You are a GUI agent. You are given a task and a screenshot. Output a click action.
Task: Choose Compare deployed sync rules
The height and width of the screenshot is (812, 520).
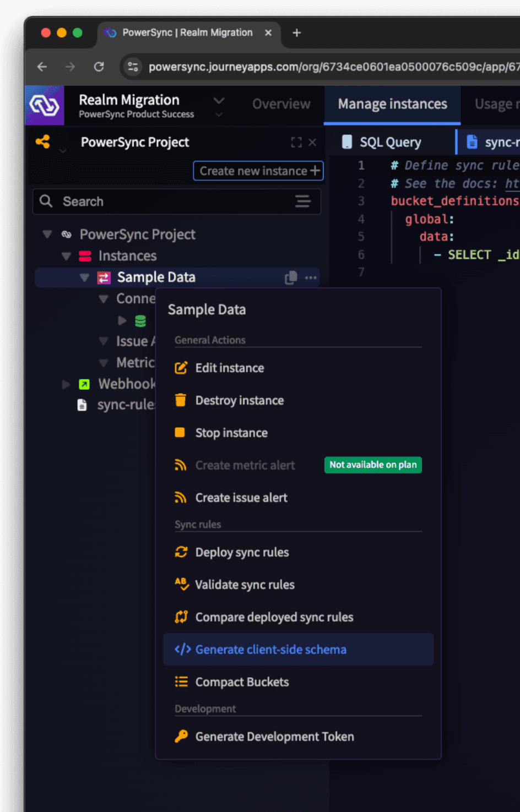click(298, 617)
